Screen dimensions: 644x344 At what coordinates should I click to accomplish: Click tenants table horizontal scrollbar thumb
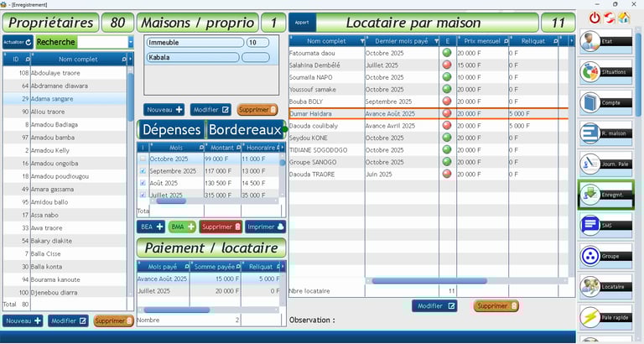(x=429, y=281)
